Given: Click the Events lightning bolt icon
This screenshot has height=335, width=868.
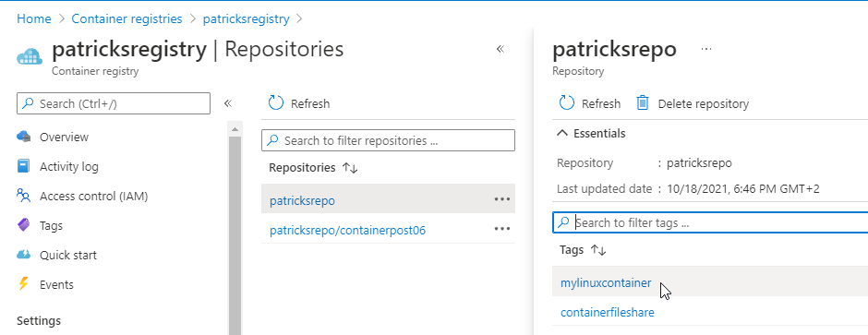Looking at the screenshot, I should (x=23, y=284).
